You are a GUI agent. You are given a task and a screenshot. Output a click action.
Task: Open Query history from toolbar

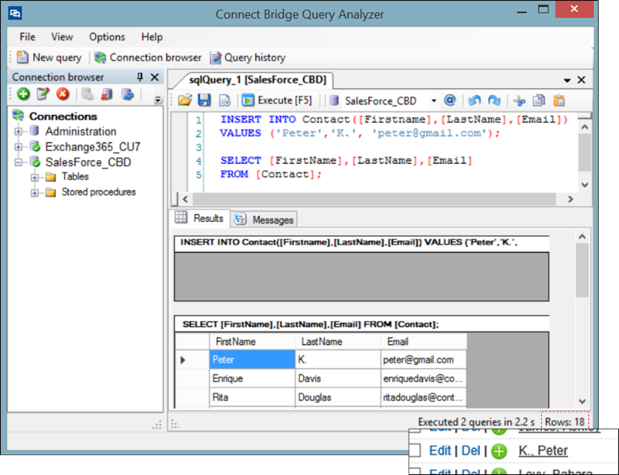(x=248, y=58)
